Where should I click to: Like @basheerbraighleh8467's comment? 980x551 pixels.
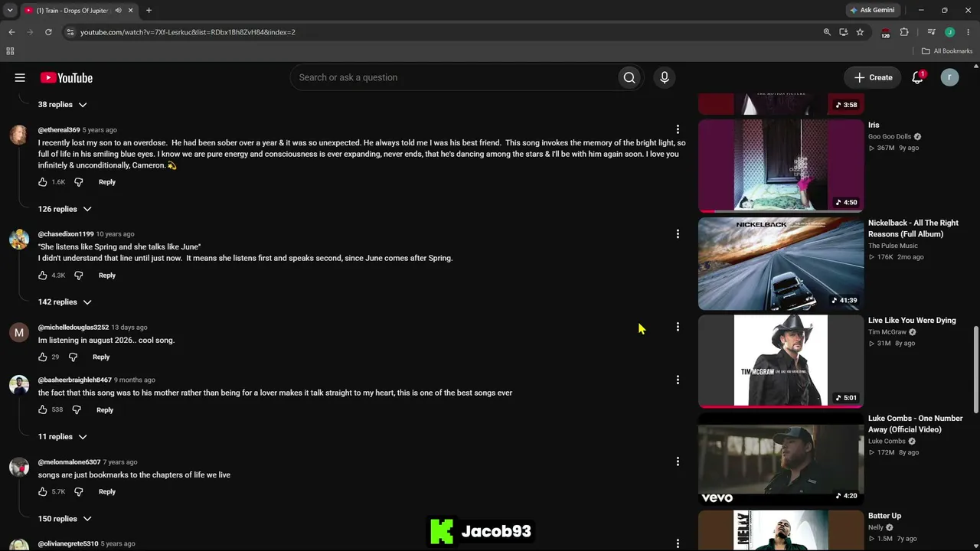(x=43, y=409)
